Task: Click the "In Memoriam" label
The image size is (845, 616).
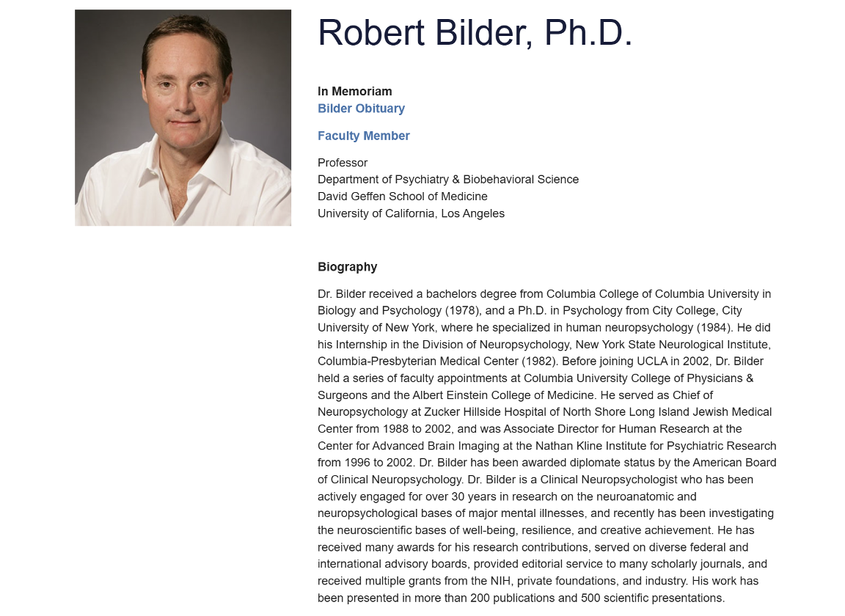Action: click(x=354, y=91)
